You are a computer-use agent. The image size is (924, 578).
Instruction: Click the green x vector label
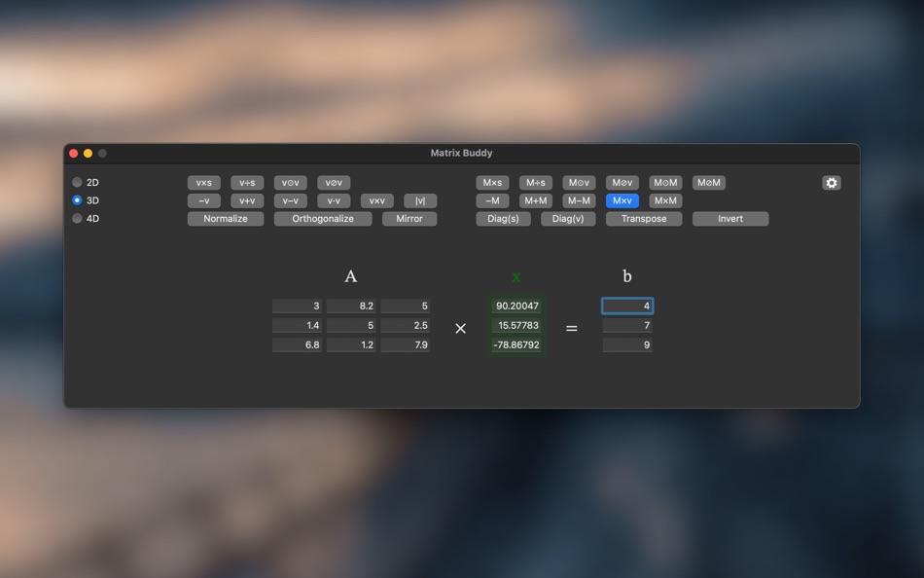point(516,277)
